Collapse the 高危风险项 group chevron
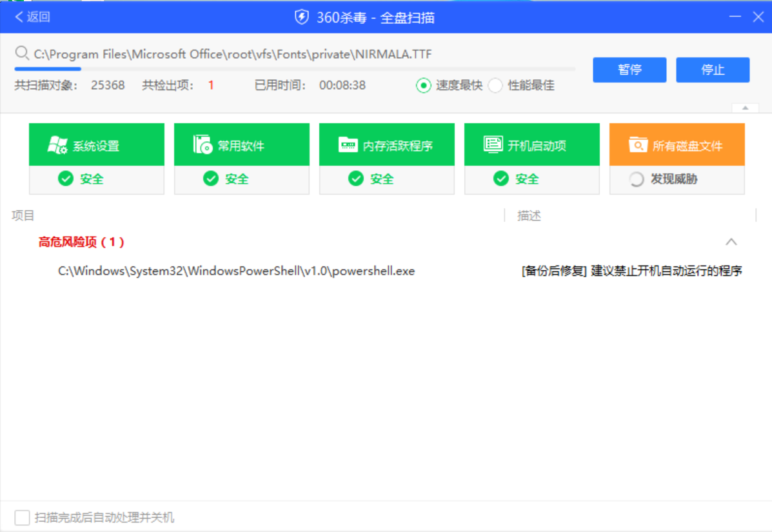Viewport: 772px width, 532px height. [731, 242]
